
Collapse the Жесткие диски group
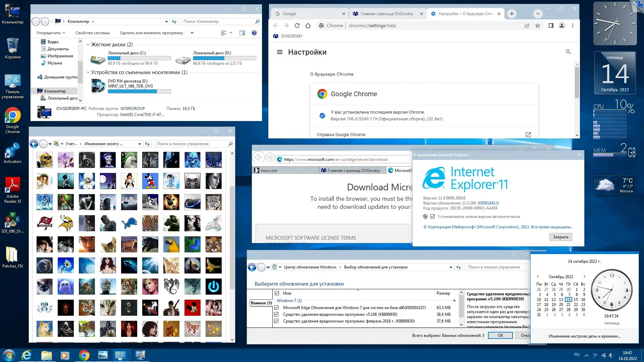point(88,45)
